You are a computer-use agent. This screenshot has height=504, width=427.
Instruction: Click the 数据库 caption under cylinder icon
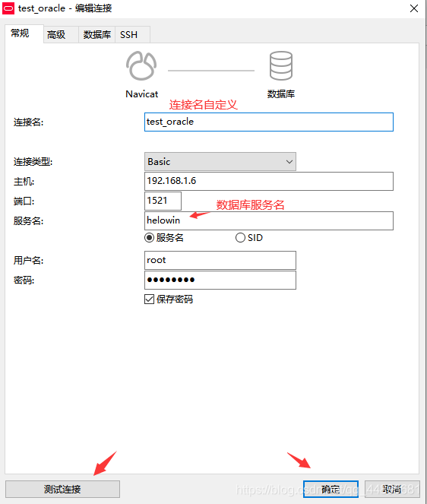coord(281,94)
